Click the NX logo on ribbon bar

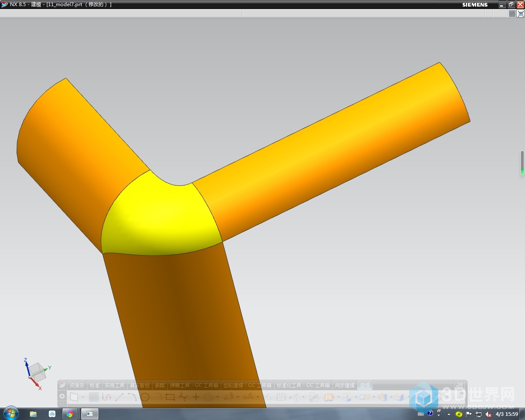[62, 385]
